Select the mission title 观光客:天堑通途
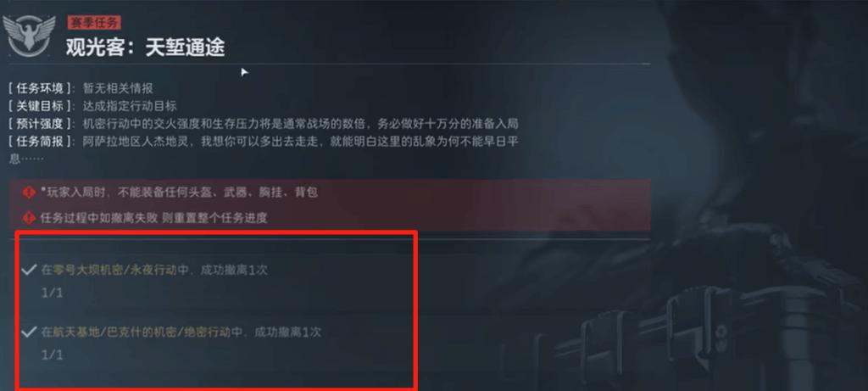The width and height of the screenshot is (868, 391). pyautogui.click(x=145, y=47)
